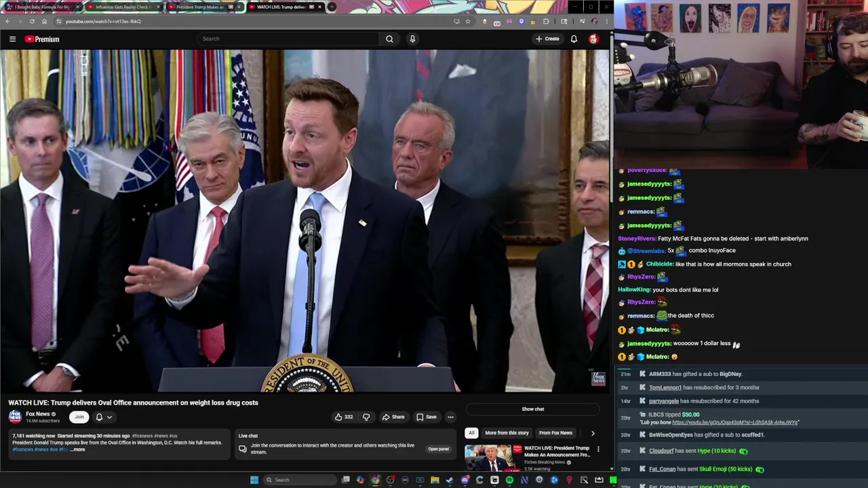Open the browser extensions puzzle icon
This screenshot has height=488, width=868.
pos(546,21)
